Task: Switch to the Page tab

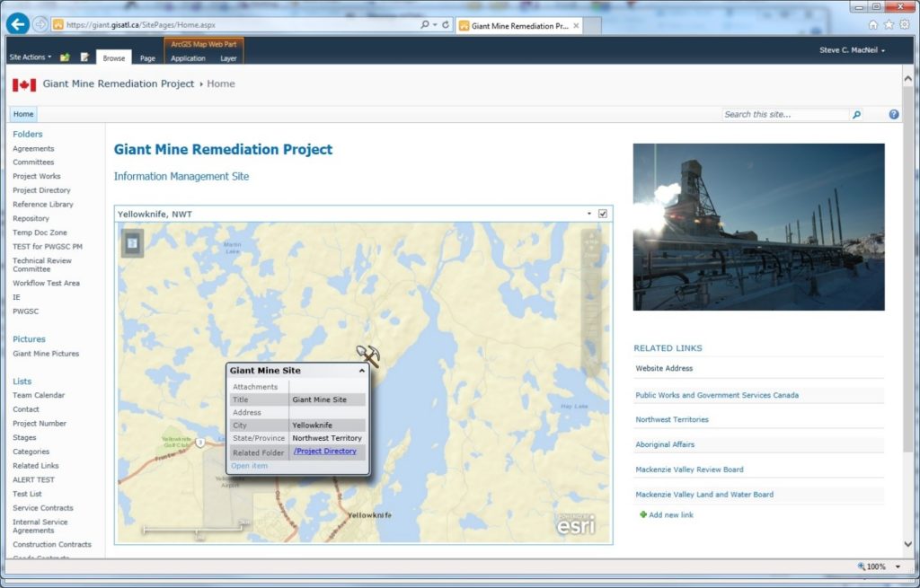Action: click(147, 57)
